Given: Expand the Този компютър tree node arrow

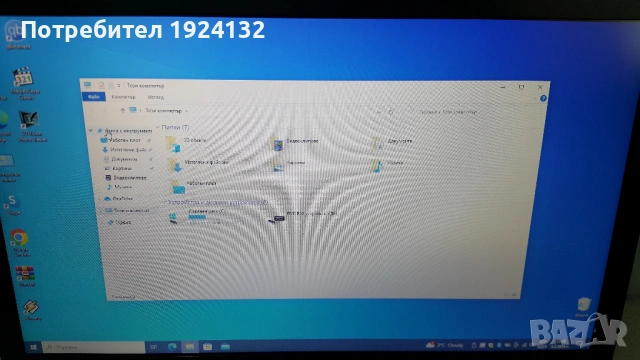Looking at the screenshot, I should 100,211.
